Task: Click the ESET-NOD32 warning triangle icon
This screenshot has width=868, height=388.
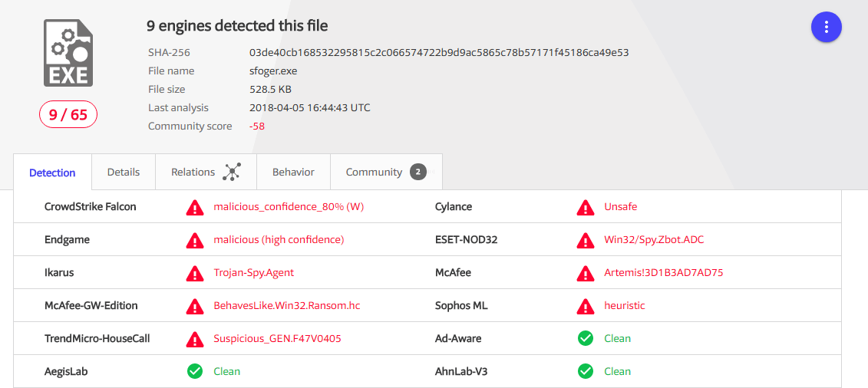Action: coord(585,240)
